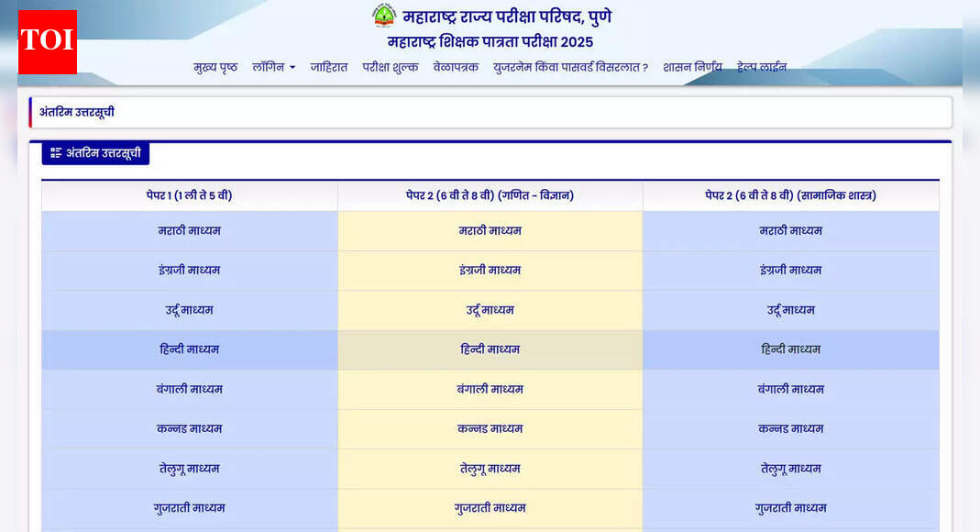
Task: Select हिन्दी माध्यम under पेपर 1
Action: pos(189,349)
